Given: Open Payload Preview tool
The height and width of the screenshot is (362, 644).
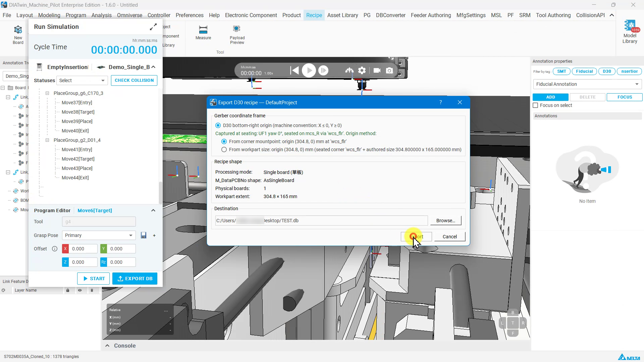Looking at the screenshot, I should coord(237,35).
